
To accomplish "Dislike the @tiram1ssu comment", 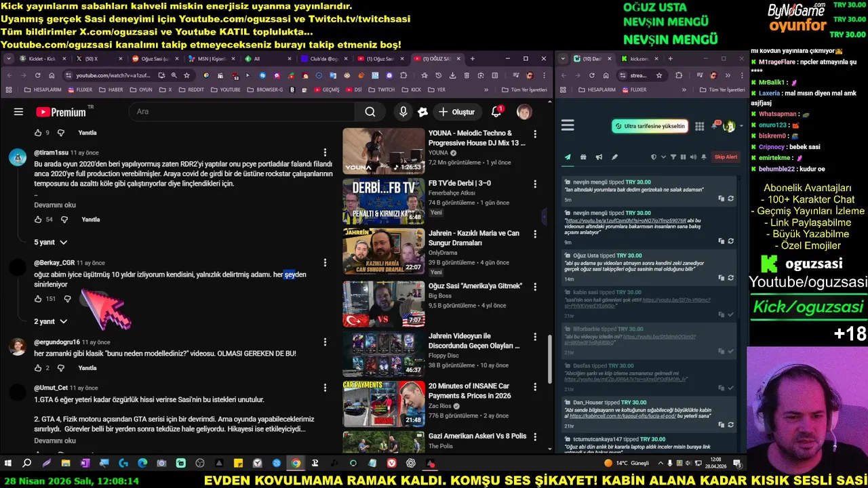I will click(64, 220).
